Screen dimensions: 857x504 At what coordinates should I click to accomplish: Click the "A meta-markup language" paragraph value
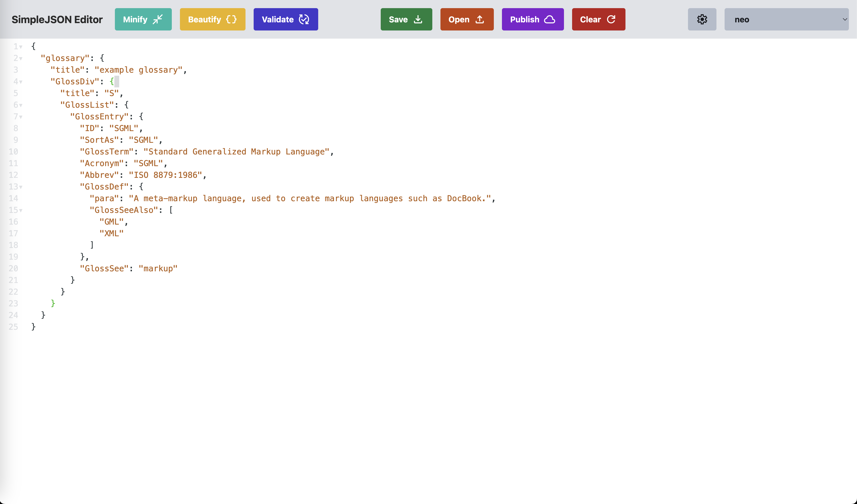pos(310,198)
